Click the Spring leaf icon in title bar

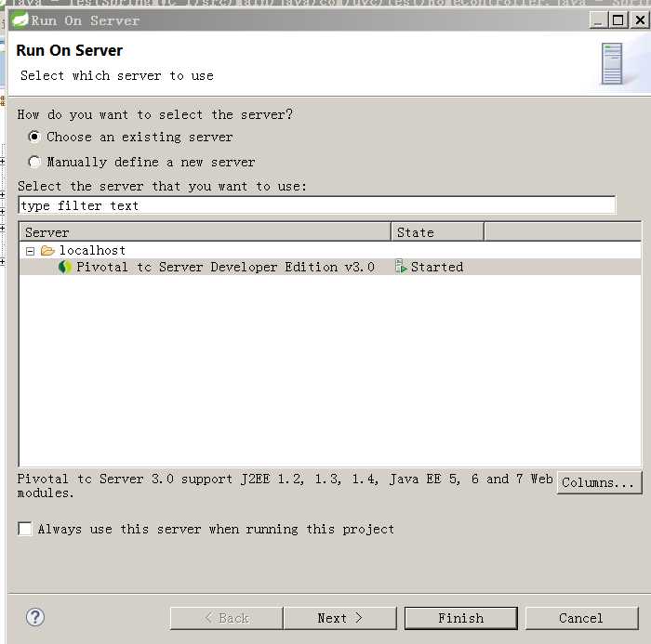click(x=20, y=20)
